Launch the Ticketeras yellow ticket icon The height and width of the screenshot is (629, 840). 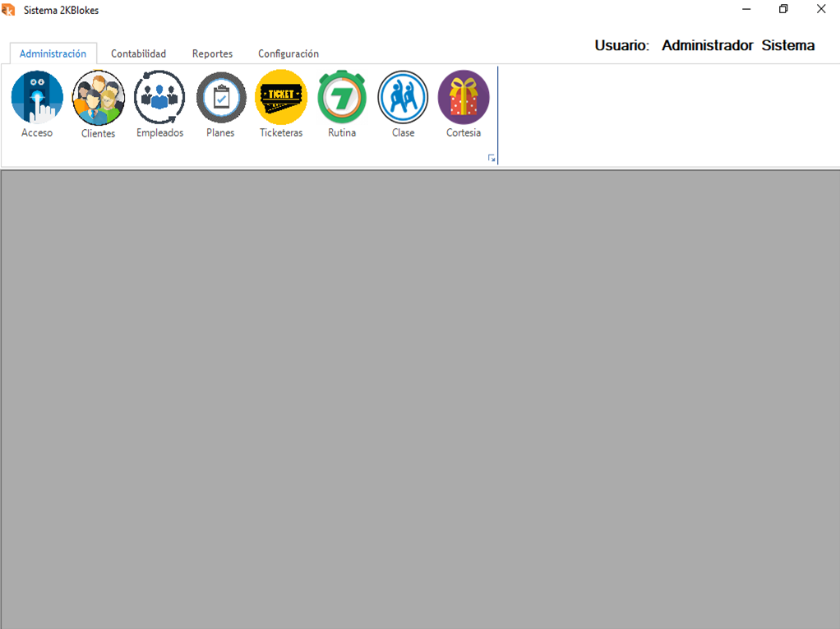(x=281, y=98)
